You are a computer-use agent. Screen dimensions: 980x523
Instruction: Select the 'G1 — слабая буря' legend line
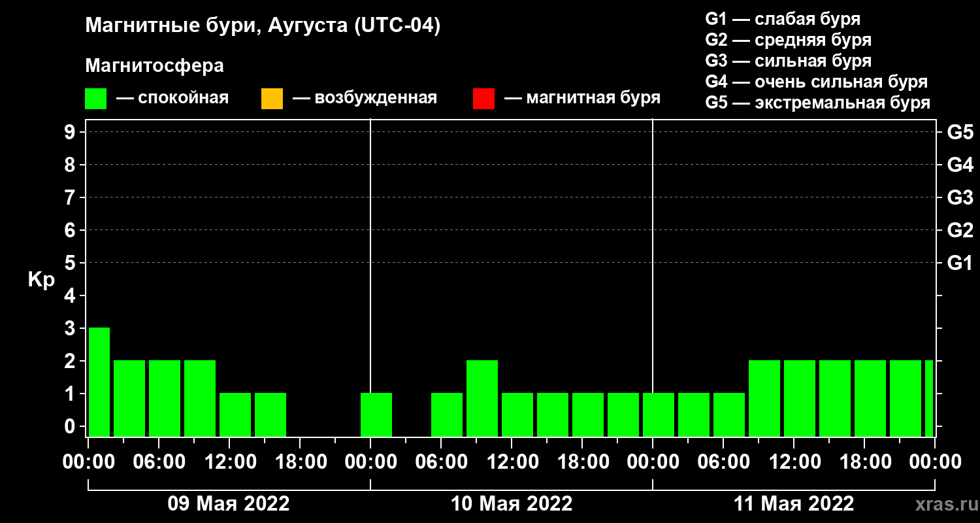click(x=783, y=19)
